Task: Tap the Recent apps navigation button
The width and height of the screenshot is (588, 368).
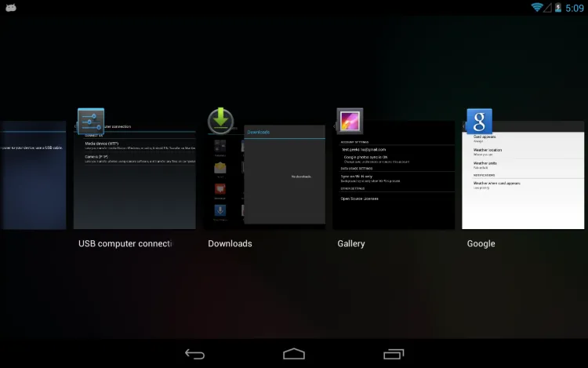Action: [394, 354]
